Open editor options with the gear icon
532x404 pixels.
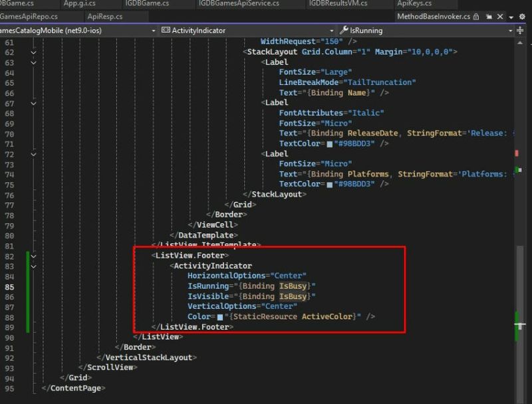point(523,17)
